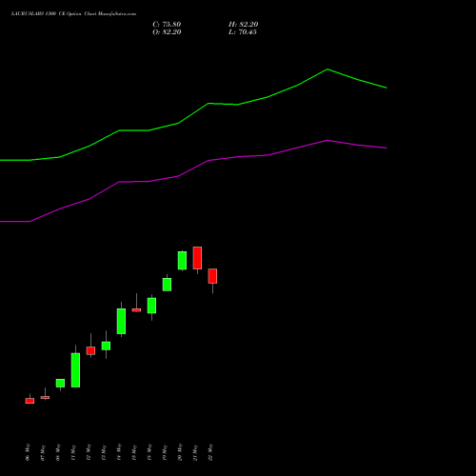Click the green candlestick for 18 May
The width and height of the screenshot is (476, 476).
click(151, 306)
